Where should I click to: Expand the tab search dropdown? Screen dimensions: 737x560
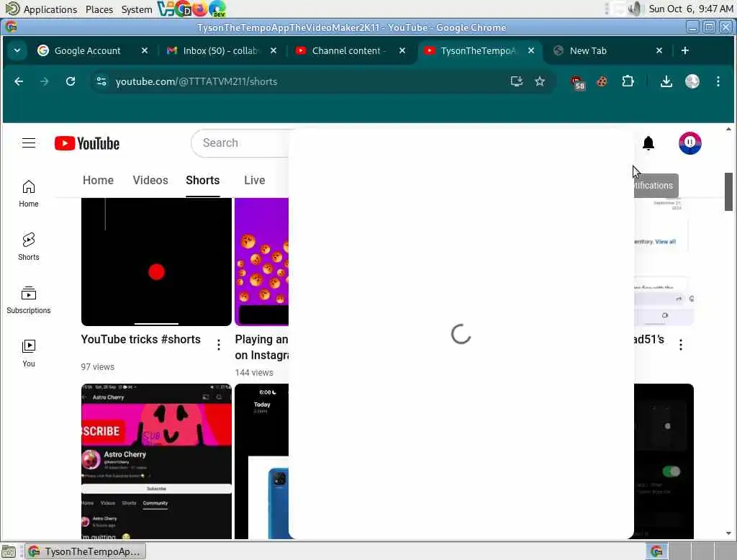point(17,50)
